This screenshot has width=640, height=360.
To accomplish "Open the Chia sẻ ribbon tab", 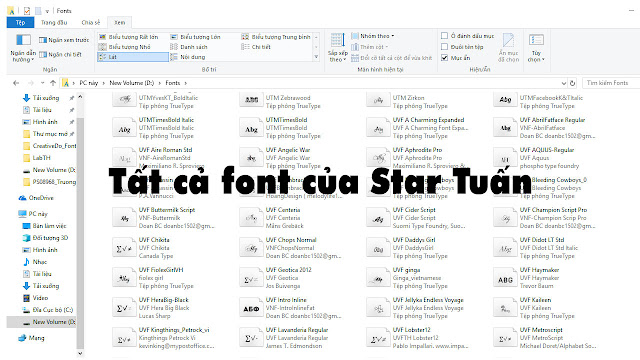I will tap(91, 22).
